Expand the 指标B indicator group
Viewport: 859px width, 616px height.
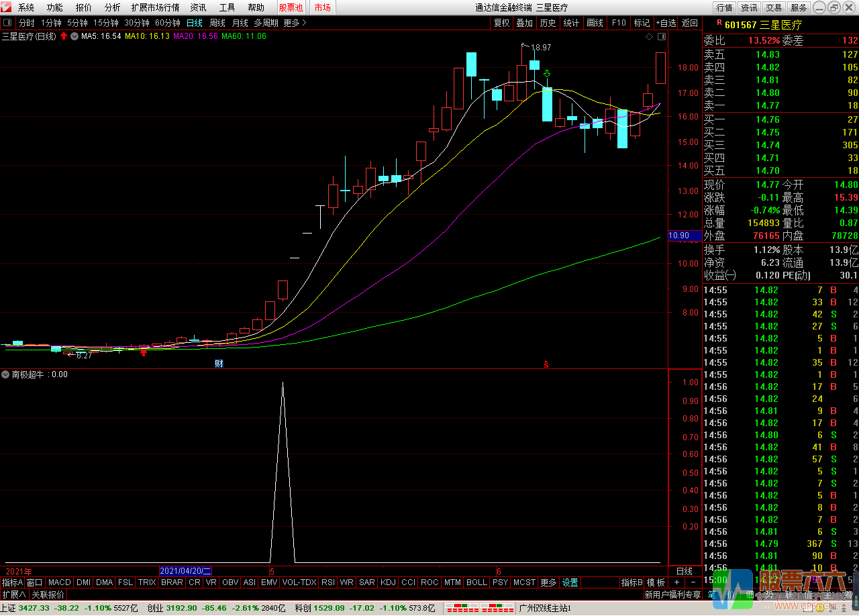[631, 582]
